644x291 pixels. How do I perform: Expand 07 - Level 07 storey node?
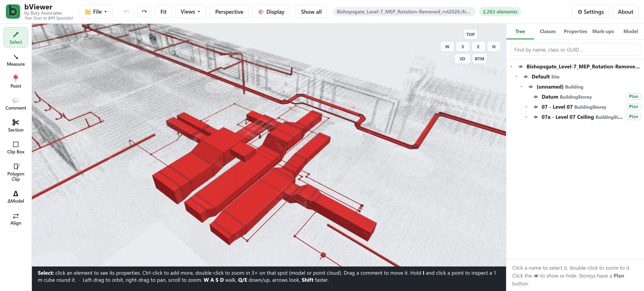pos(526,107)
